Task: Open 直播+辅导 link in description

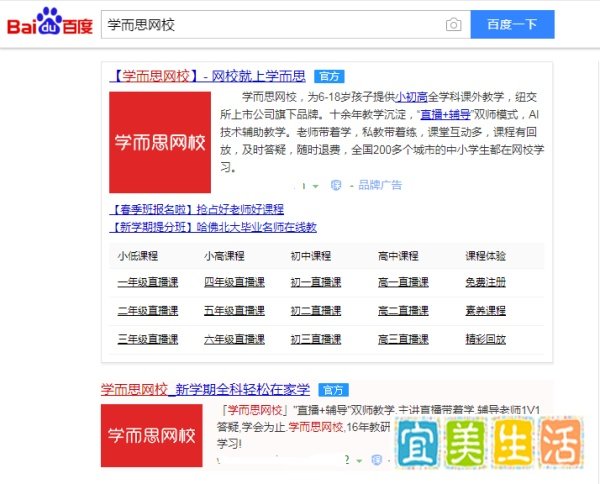Action: click(445, 114)
